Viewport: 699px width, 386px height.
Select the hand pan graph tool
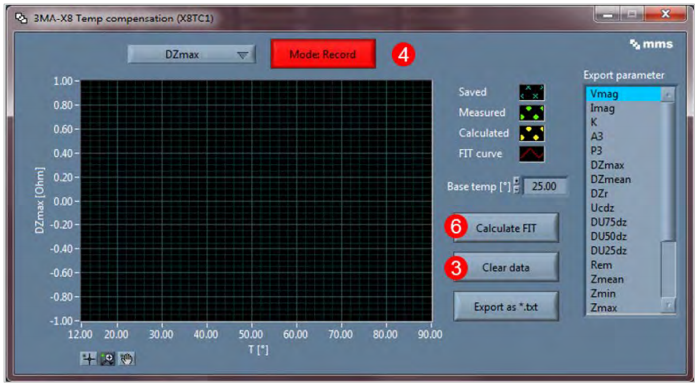(x=127, y=359)
